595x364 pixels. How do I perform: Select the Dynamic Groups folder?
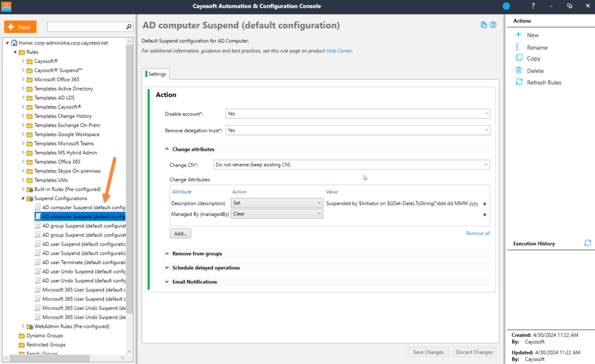tap(44, 335)
